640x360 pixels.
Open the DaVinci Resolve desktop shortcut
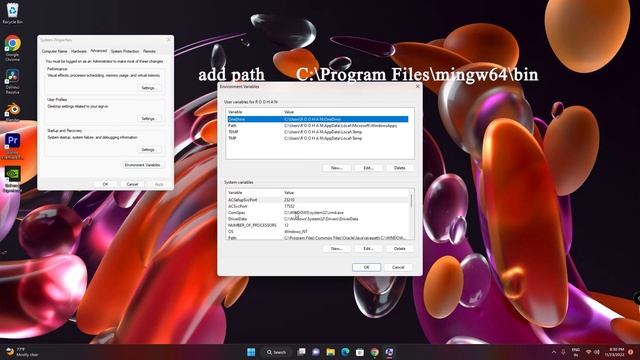[x=12, y=81]
